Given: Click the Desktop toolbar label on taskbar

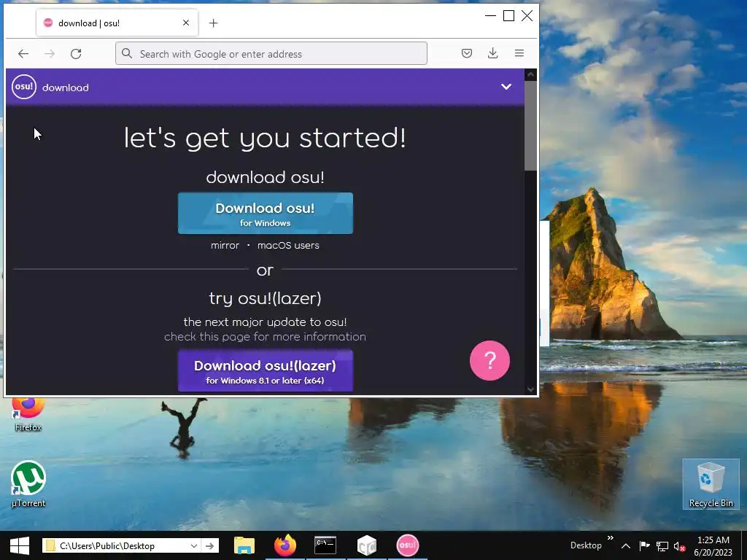Looking at the screenshot, I should point(586,545).
